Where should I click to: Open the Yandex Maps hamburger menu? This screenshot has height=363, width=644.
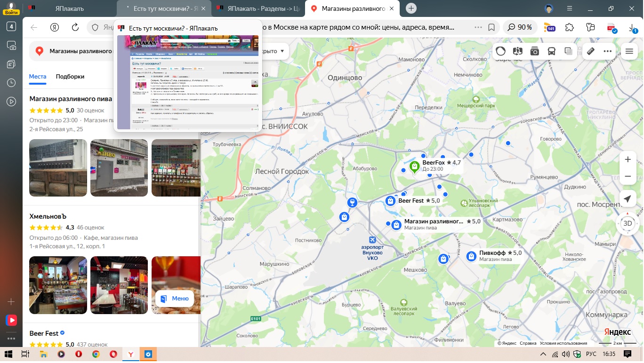(629, 51)
